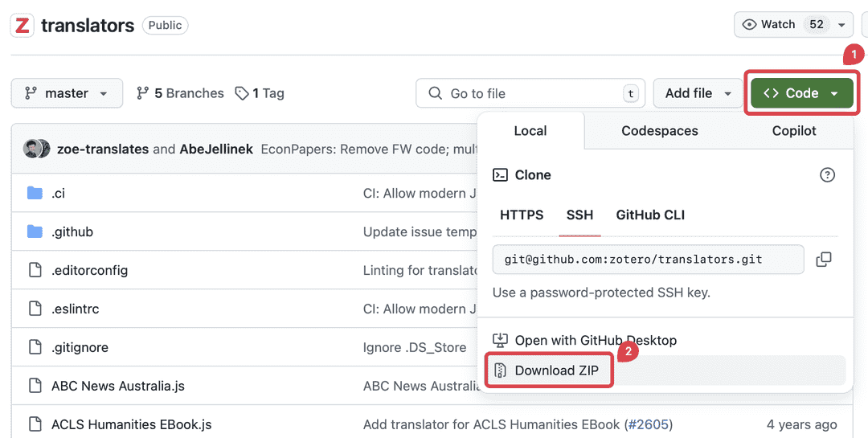Click the tag icon beside 1 Tag
This screenshot has height=438, width=868.
pyautogui.click(x=241, y=93)
